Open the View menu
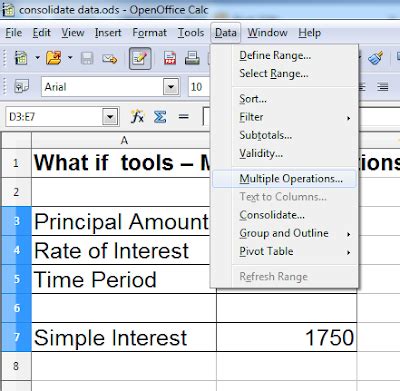This screenshot has width=400, height=391. click(x=73, y=33)
